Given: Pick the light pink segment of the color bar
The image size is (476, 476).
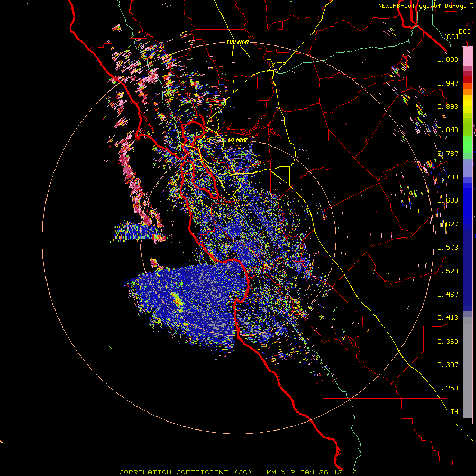Looking at the screenshot, I should coord(467,57).
